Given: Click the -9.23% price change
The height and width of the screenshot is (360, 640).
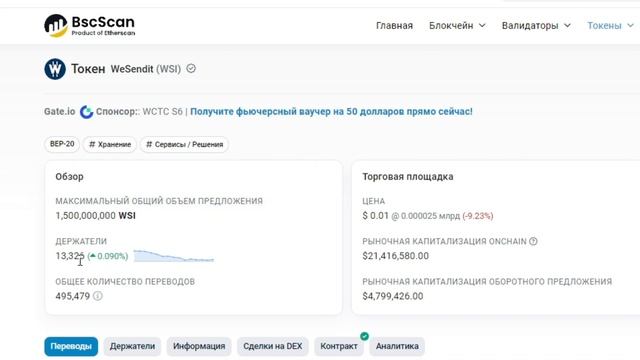Looking at the screenshot, I should pos(478,216).
